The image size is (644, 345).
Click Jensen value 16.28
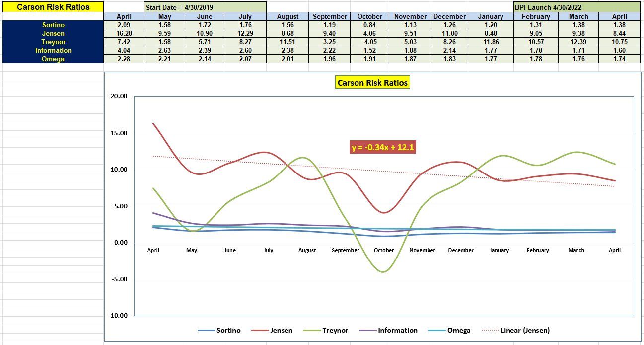124,33
